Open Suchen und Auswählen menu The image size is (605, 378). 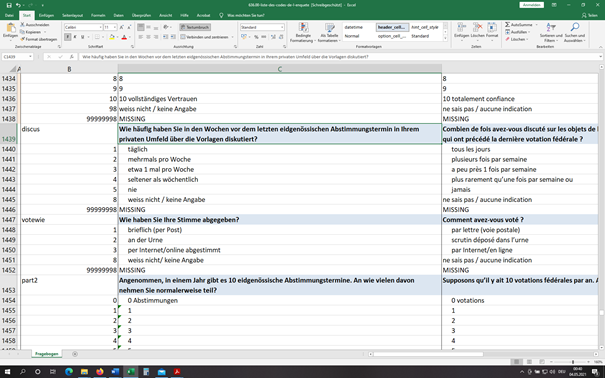575,32
